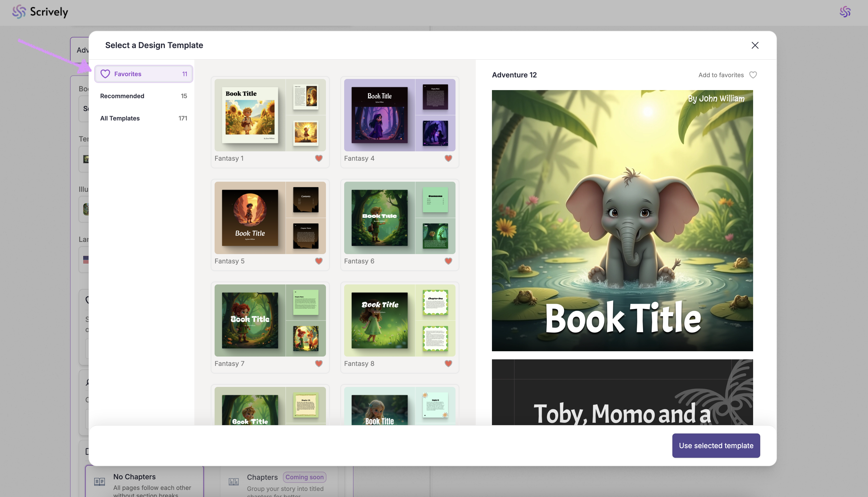Image resolution: width=868 pixels, height=497 pixels.
Task: Toggle the Fantasy 5 favorite heart
Action: (318, 261)
